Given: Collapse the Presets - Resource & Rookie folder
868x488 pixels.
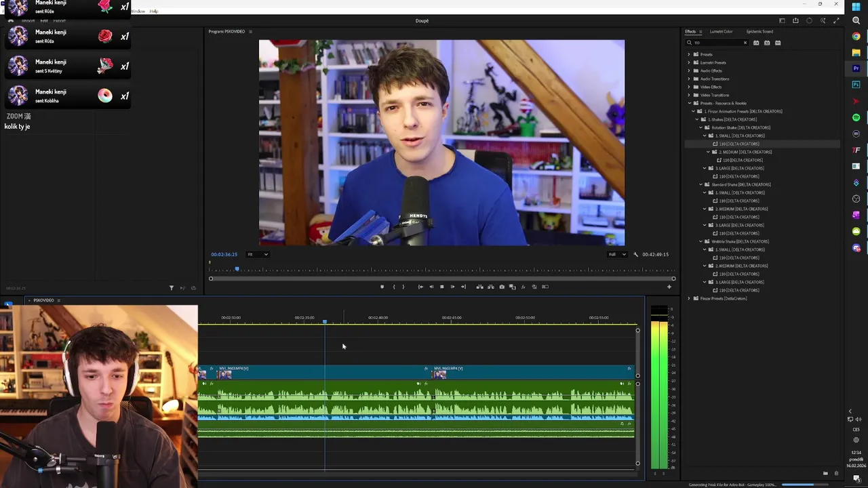Looking at the screenshot, I should (x=689, y=103).
